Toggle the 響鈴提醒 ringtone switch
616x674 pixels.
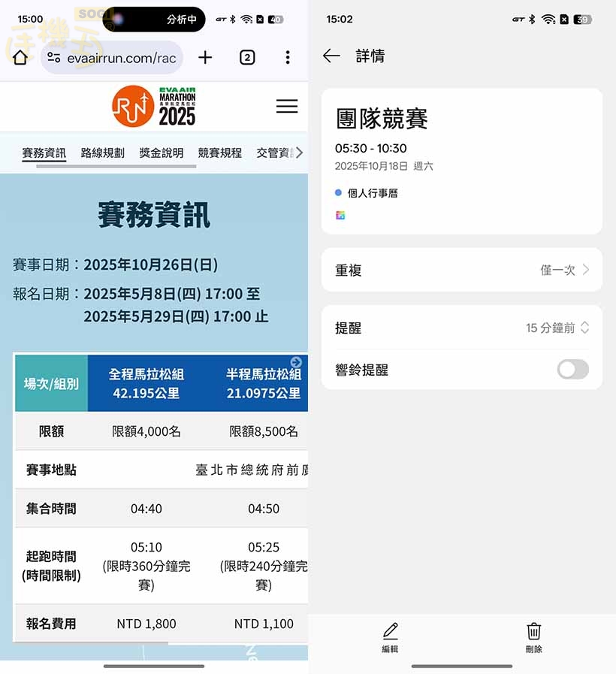click(573, 369)
